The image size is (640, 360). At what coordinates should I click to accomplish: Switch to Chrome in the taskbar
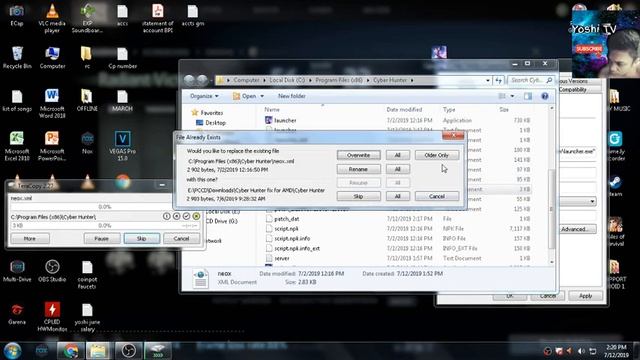point(70,351)
